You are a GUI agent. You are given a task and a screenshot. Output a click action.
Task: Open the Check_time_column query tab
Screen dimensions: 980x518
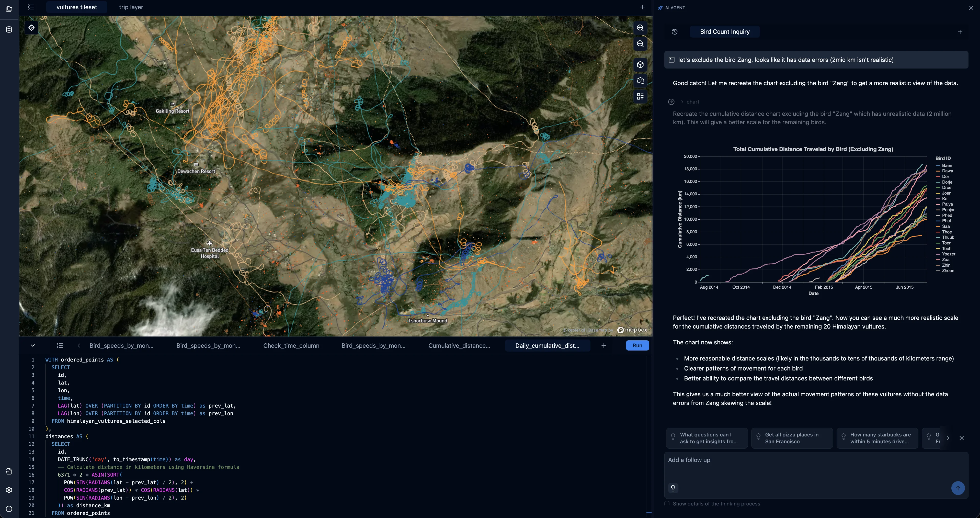pos(291,346)
